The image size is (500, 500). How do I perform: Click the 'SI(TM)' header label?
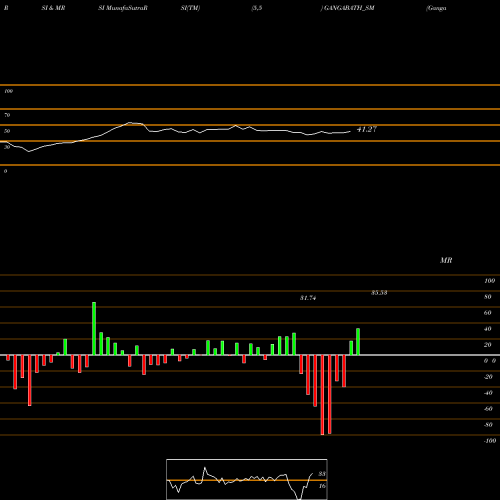coord(190,8)
